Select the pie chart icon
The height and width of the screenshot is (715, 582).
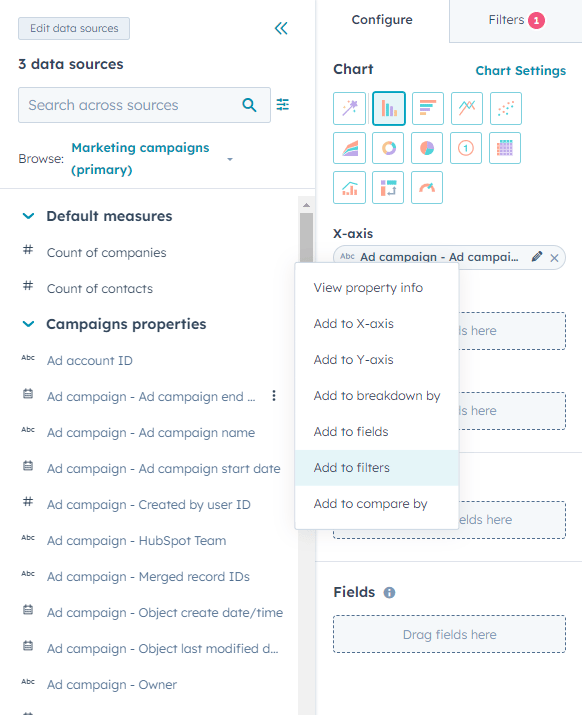click(x=427, y=148)
